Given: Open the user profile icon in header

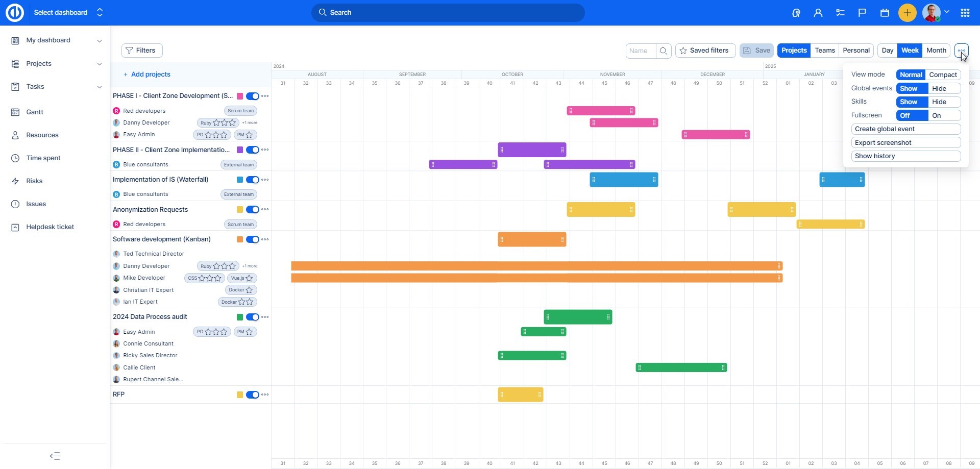Looking at the screenshot, I should 818,13.
